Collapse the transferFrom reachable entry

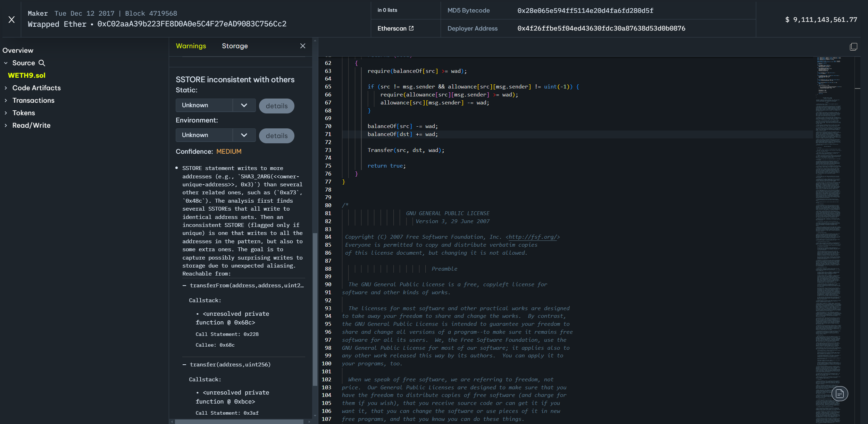(x=184, y=286)
